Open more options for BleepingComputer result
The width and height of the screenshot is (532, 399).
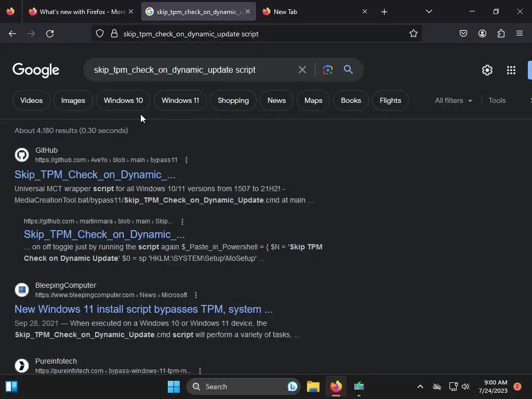[196, 295]
